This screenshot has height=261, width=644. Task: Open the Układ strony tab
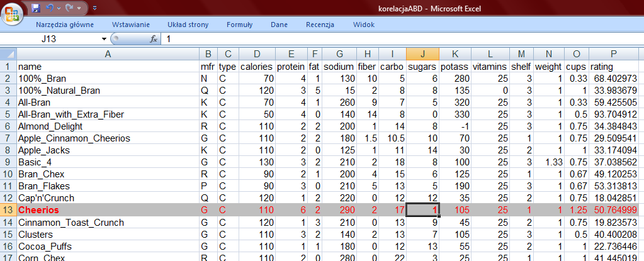pos(188,25)
